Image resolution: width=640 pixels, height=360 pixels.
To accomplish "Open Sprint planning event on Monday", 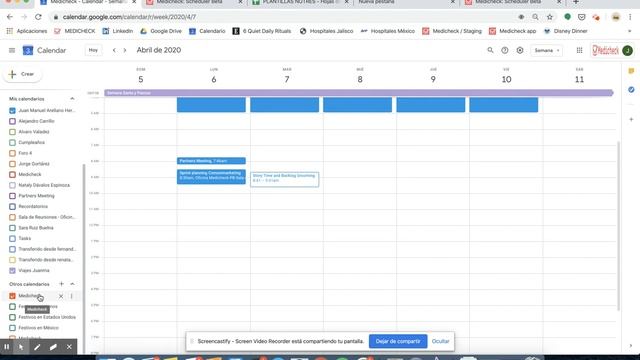I will (211, 176).
